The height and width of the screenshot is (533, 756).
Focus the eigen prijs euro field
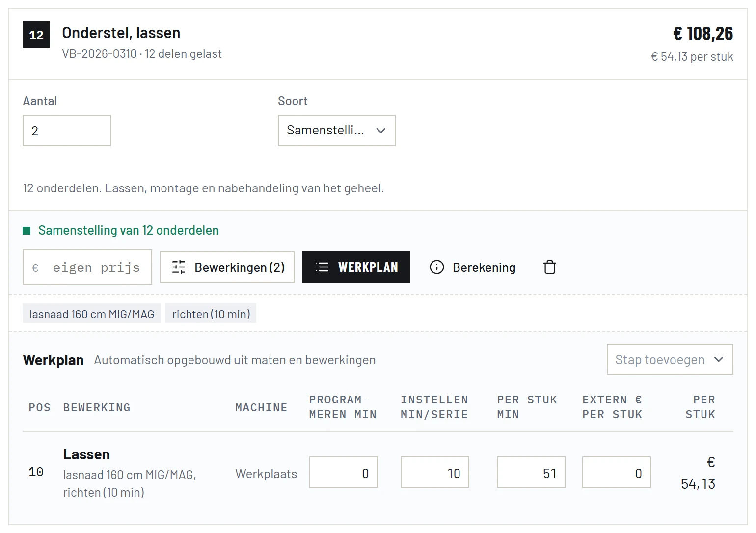(x=87, y=267)
